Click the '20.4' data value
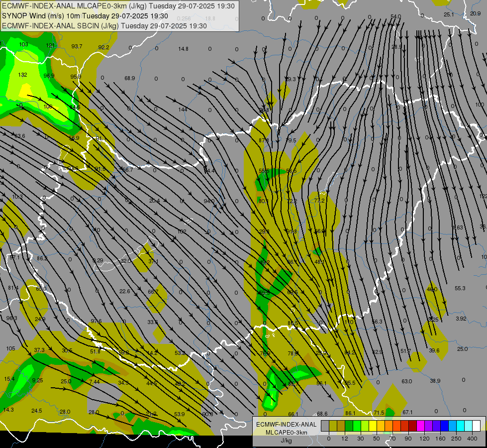Viewport: 487px width, 448px height. pos(154,201)
